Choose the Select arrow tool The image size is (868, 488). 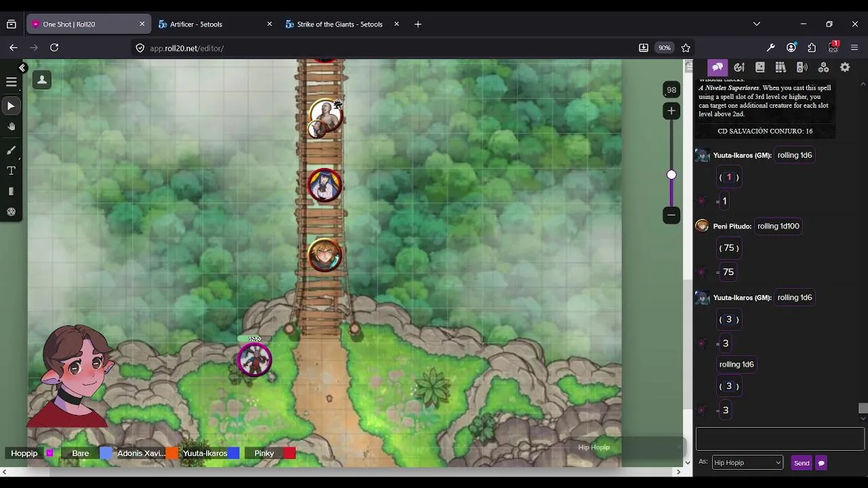coord(11,106)
